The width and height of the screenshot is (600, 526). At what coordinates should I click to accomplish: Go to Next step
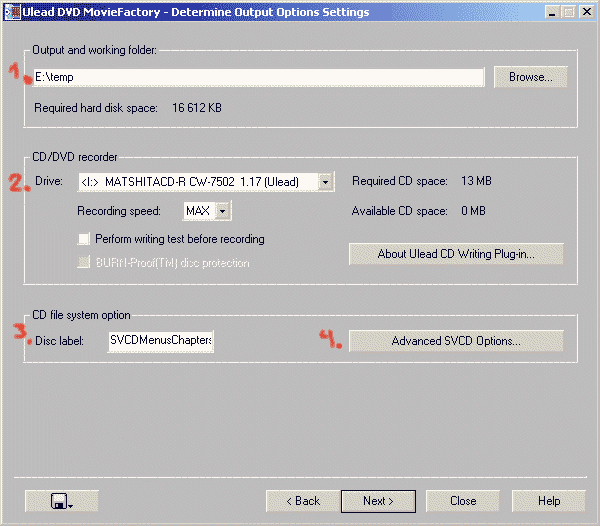pyautogui.click(x=378, y=501)
